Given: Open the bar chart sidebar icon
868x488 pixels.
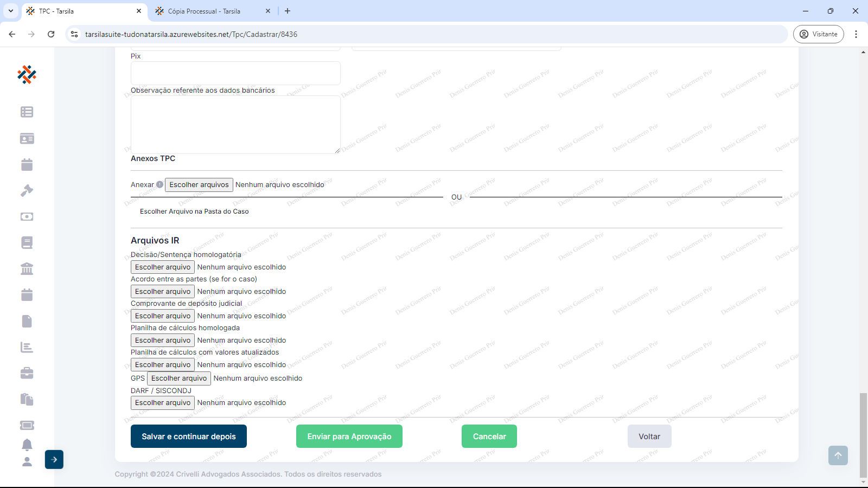Looking at the screenshot, I should [x=27, y=347].
